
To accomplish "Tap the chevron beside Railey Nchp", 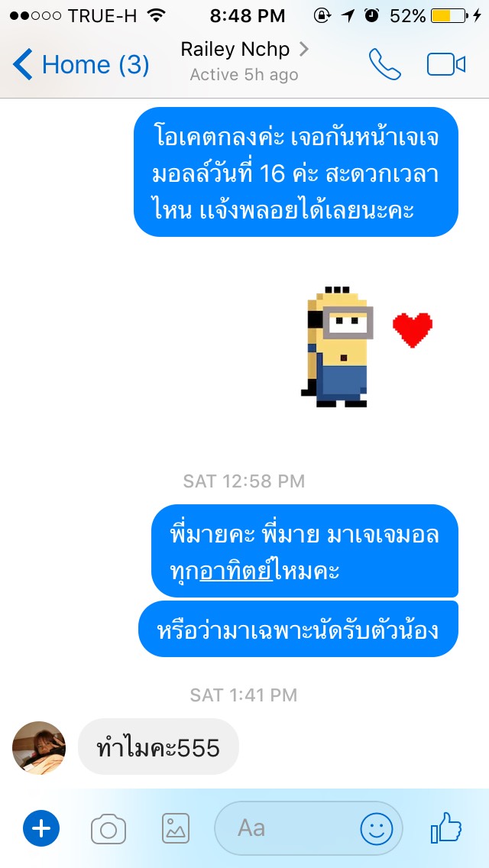I will point(303,50).
